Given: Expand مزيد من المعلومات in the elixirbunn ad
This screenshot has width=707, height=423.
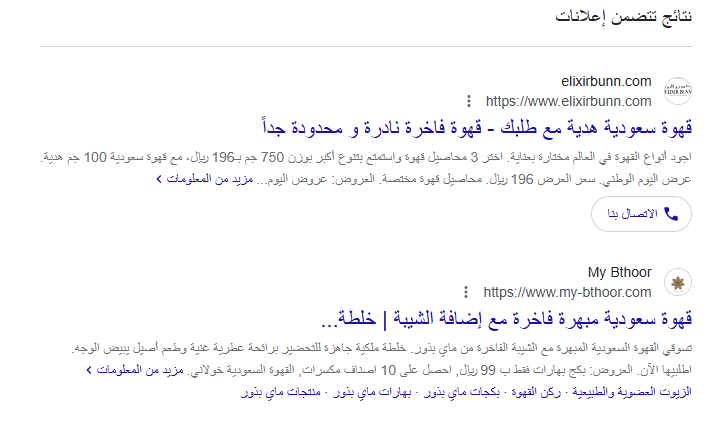Looking at the screenshot, I should click(204, 179).
